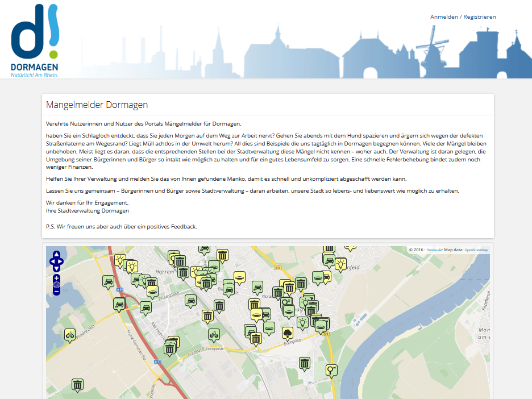The width and height of the screenshot is (532, 399).
Task: Select the isolated trash marker west of Franz-Gerstner-Str.
Action: (x=78, y=385)
